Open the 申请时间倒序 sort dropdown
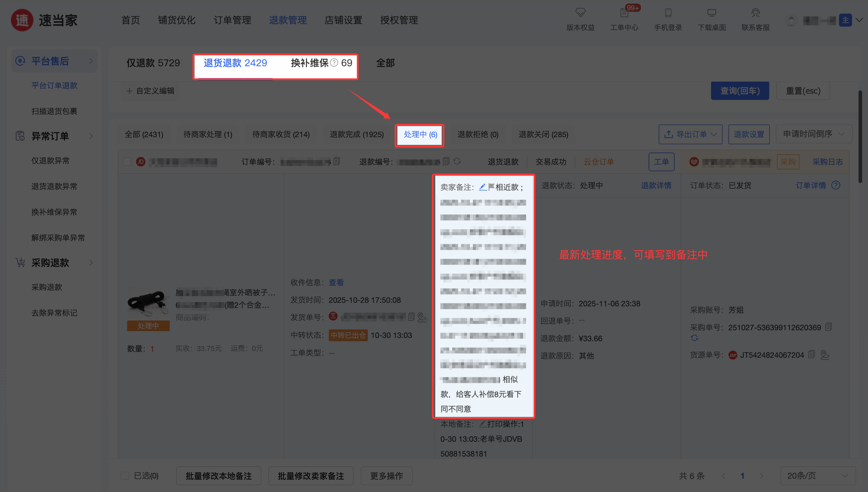 814,134
